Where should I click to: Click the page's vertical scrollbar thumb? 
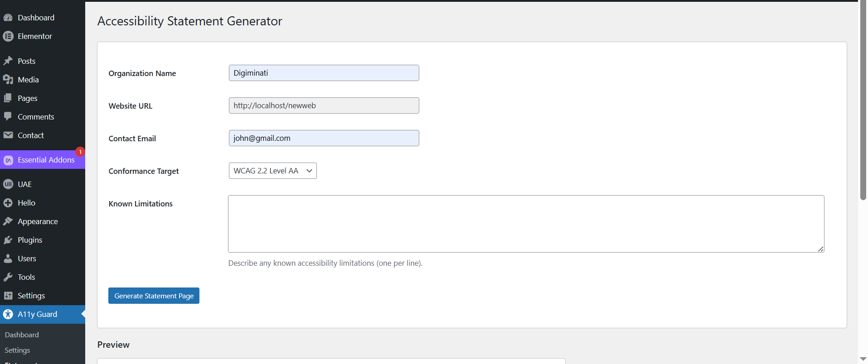click(863, 100)
